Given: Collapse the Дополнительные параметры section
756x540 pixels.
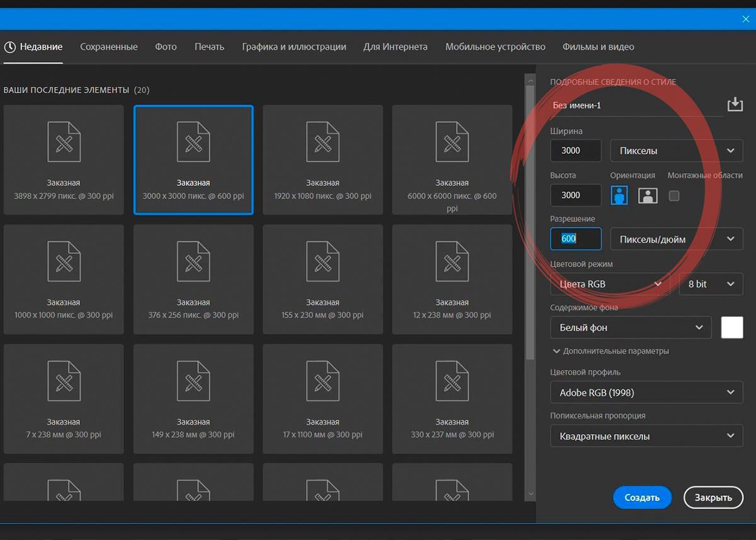Looking at the screenshot, I should (610, 351).
